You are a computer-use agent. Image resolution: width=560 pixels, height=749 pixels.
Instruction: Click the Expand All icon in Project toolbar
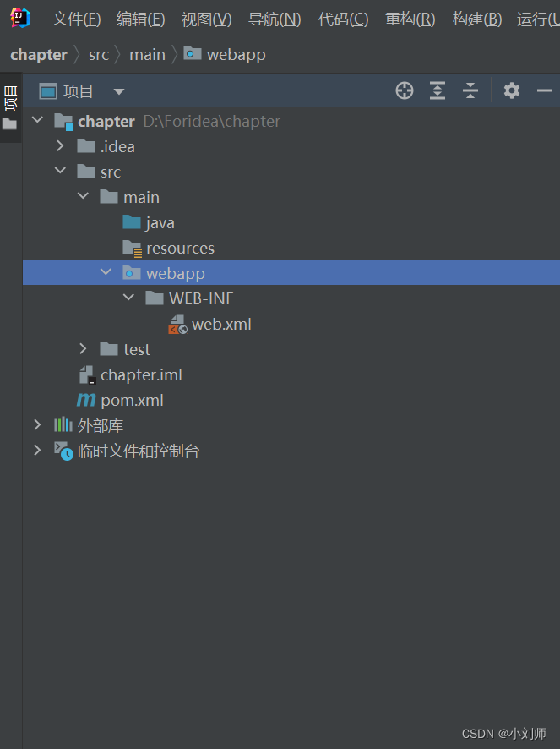point(437,90)
